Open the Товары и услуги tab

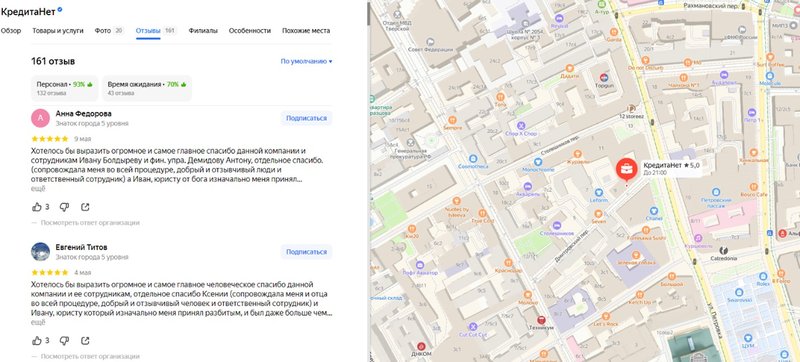coord(58,31)
